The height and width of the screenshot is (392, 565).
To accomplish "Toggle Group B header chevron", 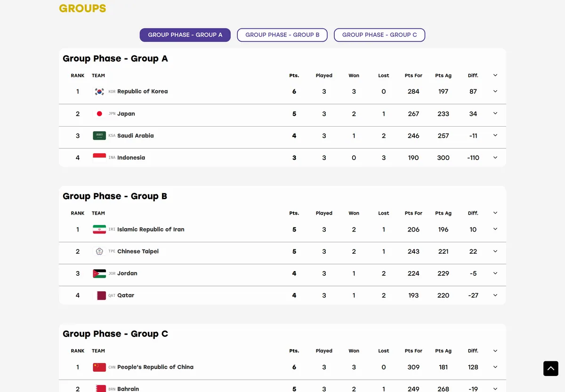I will click(495, 213).
